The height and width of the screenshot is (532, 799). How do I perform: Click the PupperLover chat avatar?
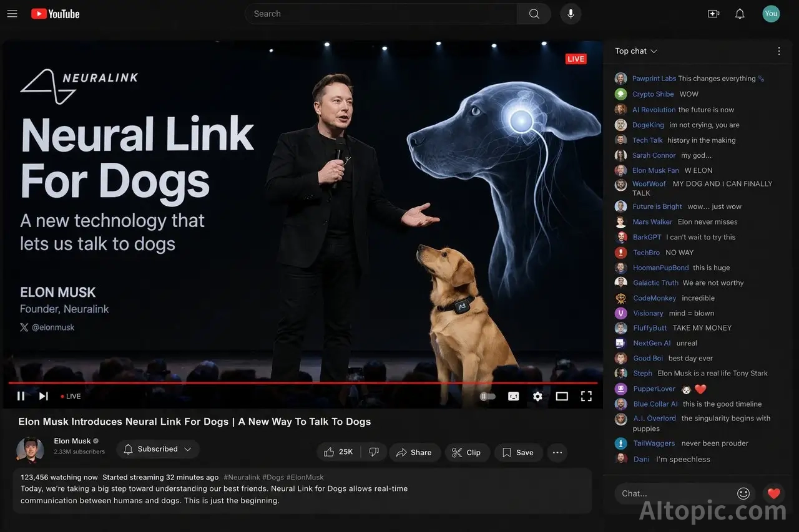click(620, 389)
